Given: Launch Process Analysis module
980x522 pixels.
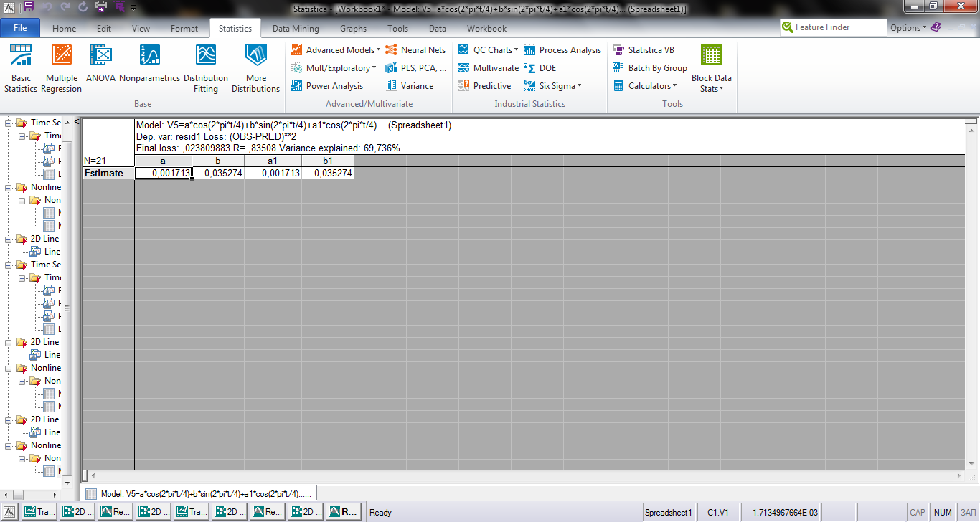Looking at the screenshot, I should (562, 50).
